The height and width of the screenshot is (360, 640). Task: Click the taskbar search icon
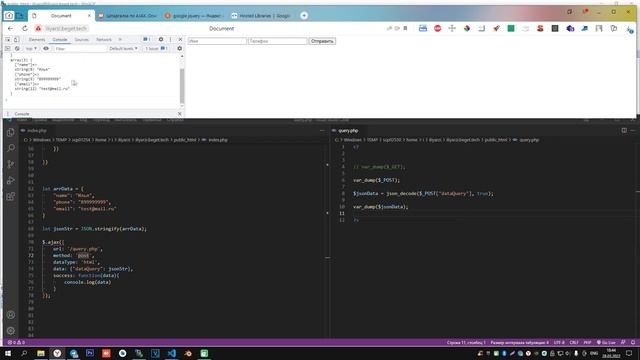click(x=24, y=353)
